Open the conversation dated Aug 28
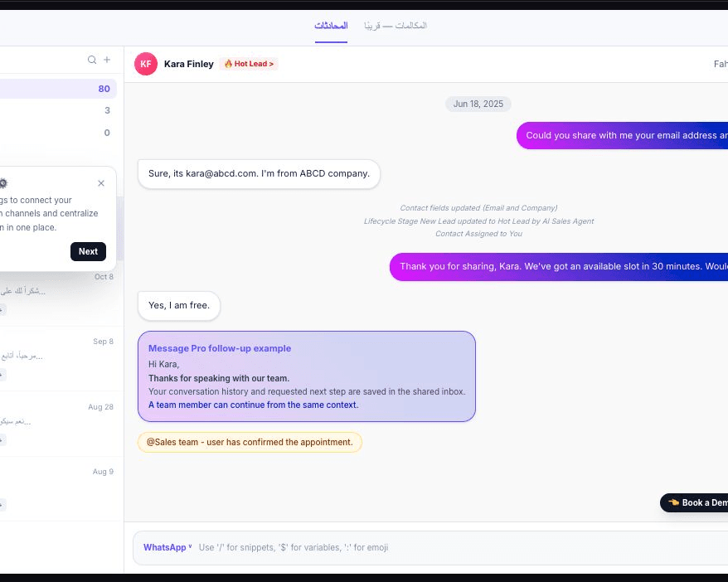 [x=61, y=424]
